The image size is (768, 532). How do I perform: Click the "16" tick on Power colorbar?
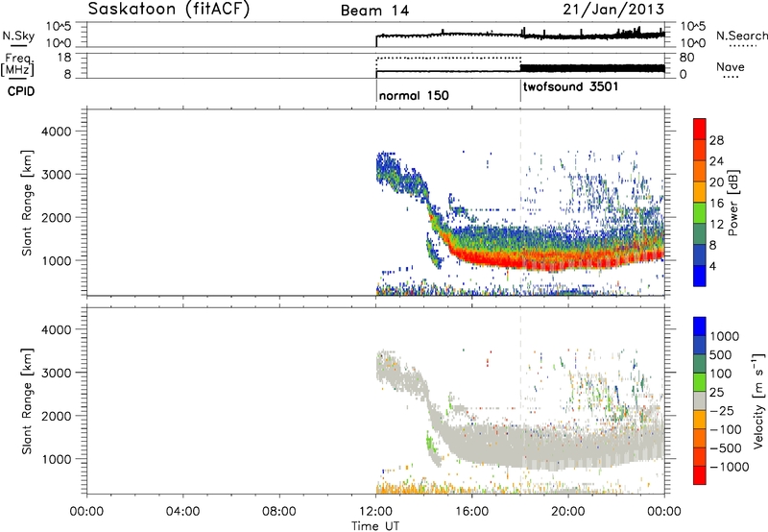pos(716,204)
